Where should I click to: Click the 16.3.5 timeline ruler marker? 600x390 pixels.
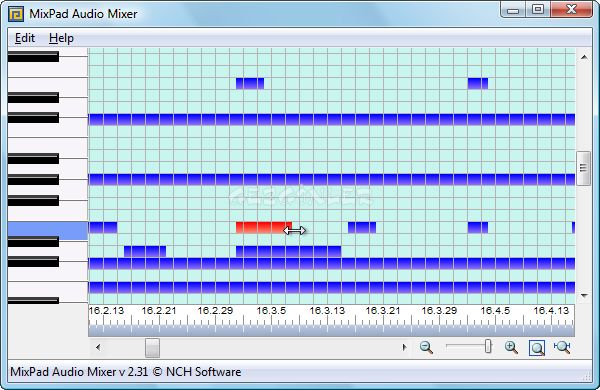(x=271, y=310)
